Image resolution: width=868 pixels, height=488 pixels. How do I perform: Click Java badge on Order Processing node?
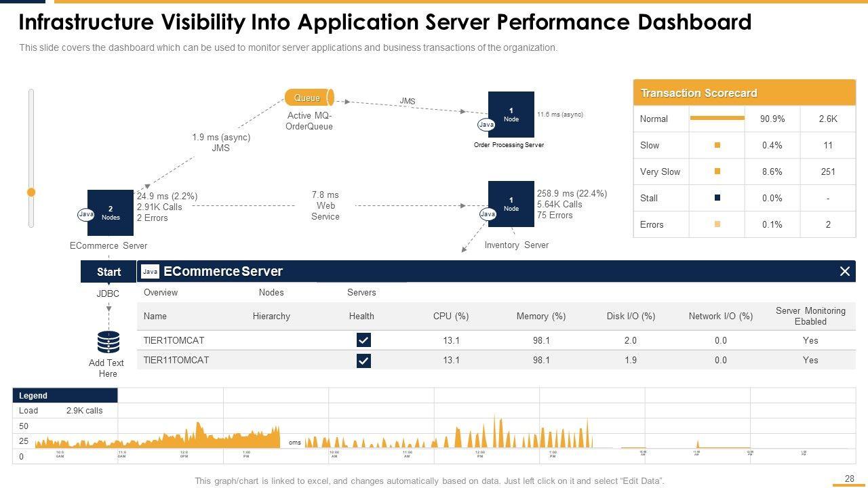(486, 125)
